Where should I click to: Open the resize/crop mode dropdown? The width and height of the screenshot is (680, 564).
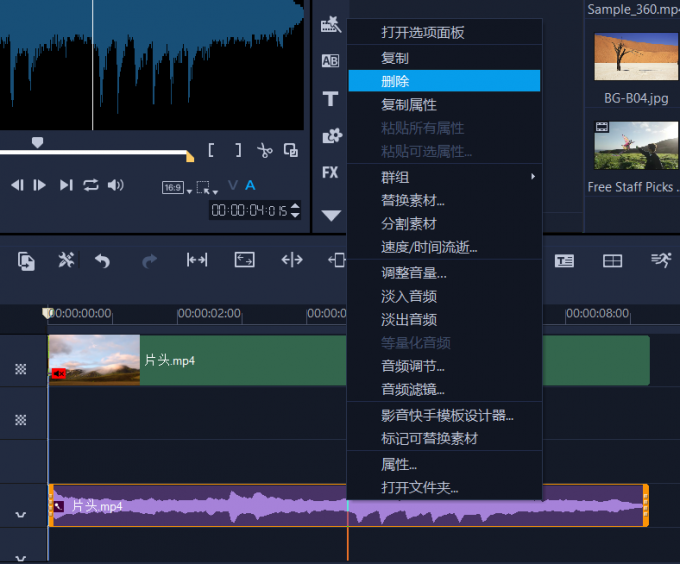[x=207, y=188]
